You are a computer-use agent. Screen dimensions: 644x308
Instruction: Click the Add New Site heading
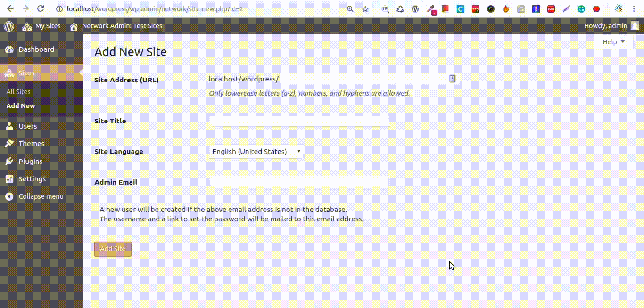(x=131, y=52)
